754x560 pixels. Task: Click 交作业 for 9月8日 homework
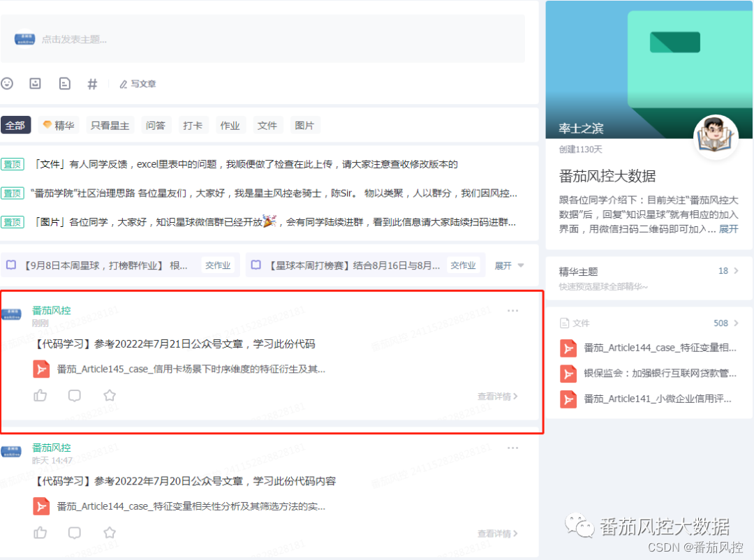click(218, 265)
